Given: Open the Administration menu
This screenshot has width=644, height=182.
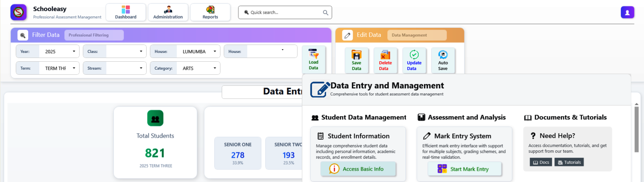Looking at the screenshot, I should [168, 12].
